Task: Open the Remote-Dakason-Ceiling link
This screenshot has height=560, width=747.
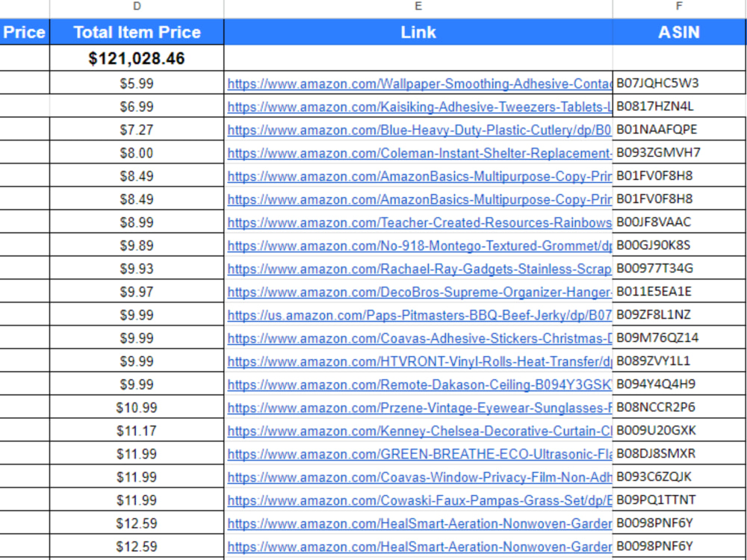Action: [420, 385]
